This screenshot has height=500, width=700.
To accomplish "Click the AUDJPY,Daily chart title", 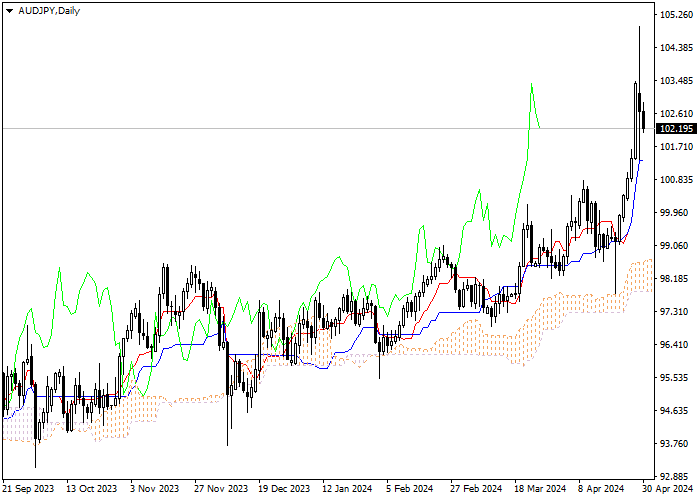I will click(x=49, y=11).
